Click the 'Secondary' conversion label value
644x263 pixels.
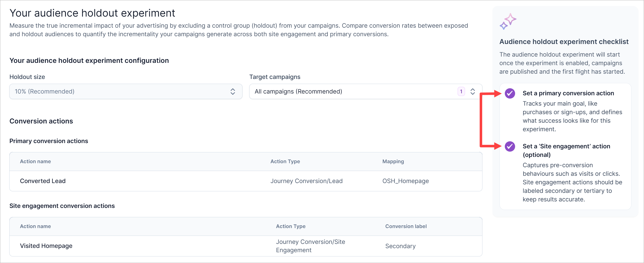[400, 246]
